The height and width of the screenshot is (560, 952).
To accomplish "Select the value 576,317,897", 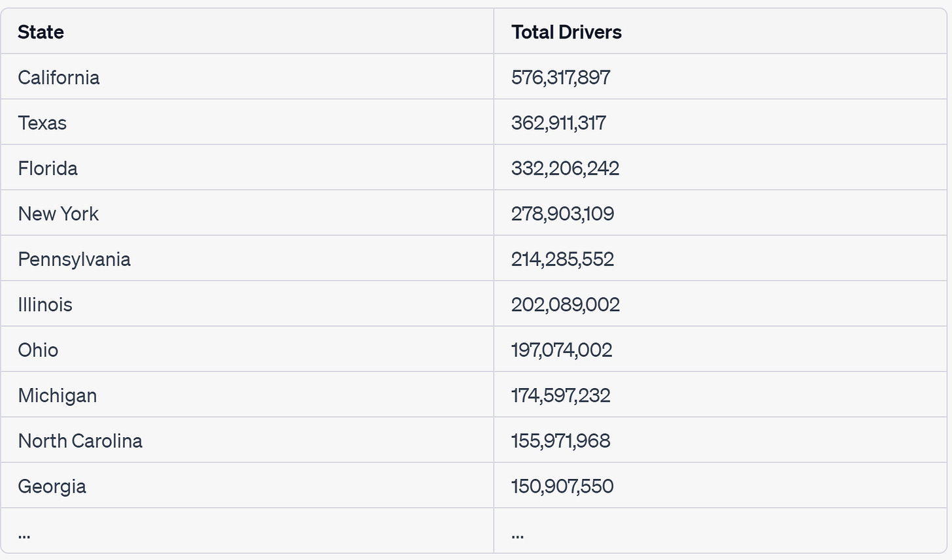I will pyautogui.click(x=560, y=77).
